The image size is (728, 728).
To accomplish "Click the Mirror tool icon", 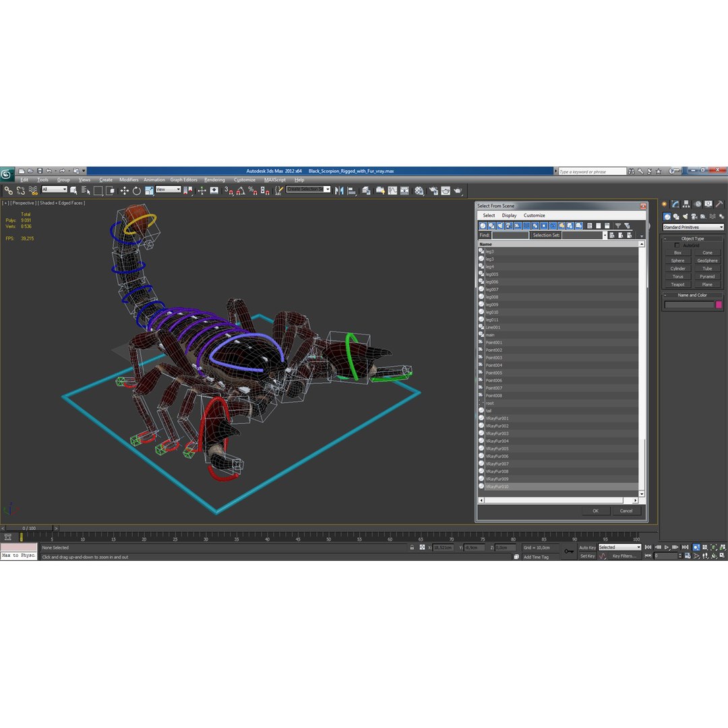I will [x=339, y=190].
